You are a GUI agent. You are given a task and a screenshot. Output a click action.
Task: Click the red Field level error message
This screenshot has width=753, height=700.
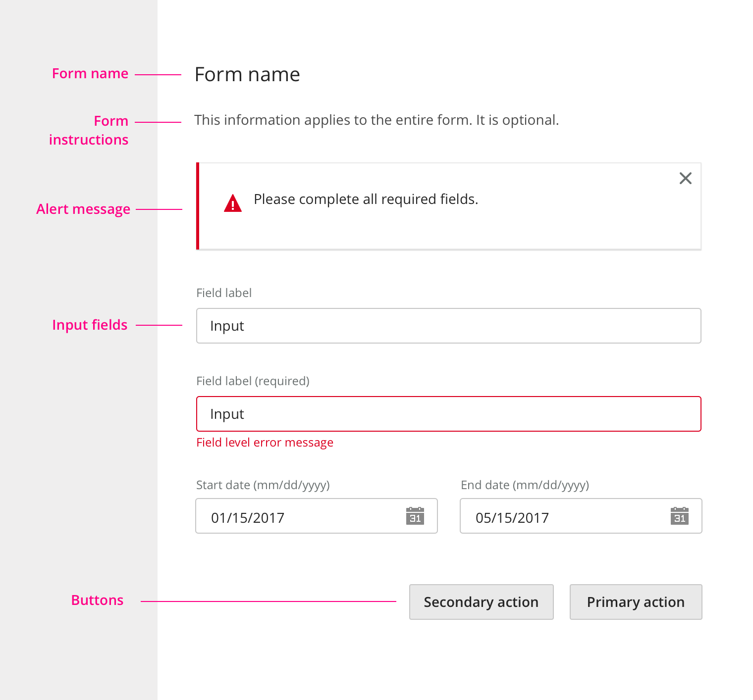pos(265,443)
